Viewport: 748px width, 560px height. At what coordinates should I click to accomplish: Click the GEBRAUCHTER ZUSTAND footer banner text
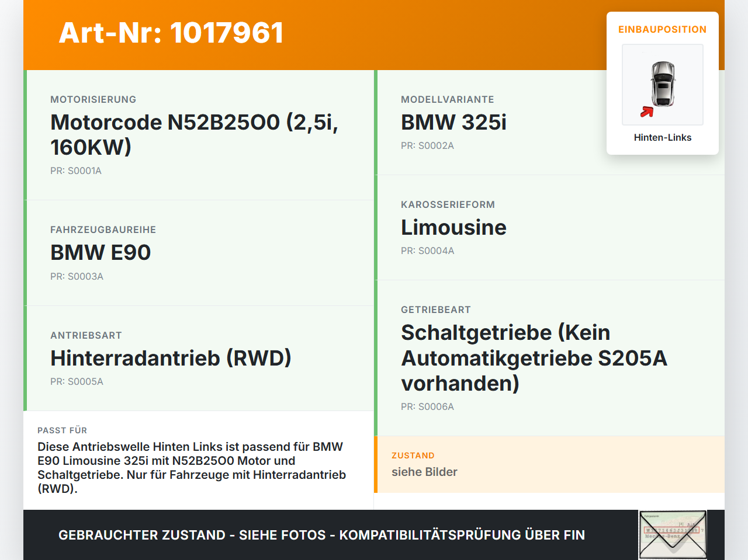(321, 535)
